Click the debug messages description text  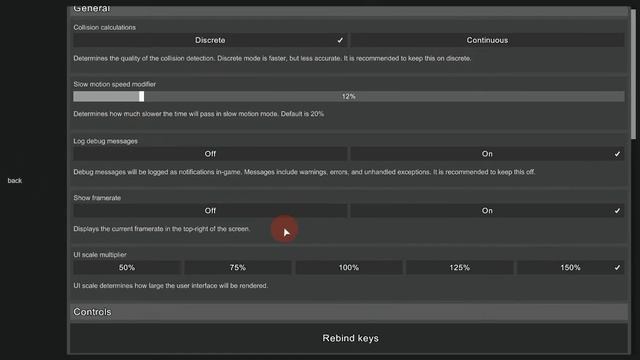click(304, 172)
